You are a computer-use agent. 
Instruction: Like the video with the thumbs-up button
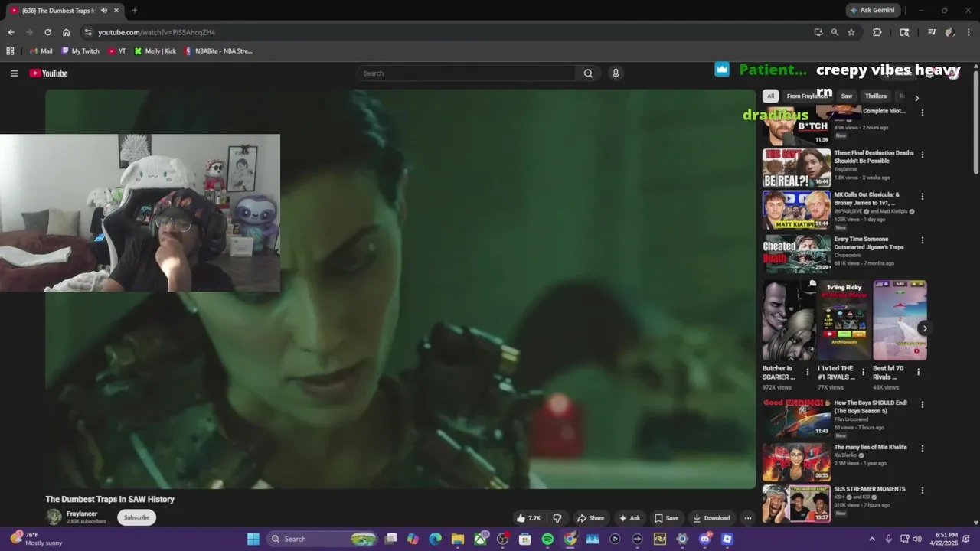[x=528, y=518]
